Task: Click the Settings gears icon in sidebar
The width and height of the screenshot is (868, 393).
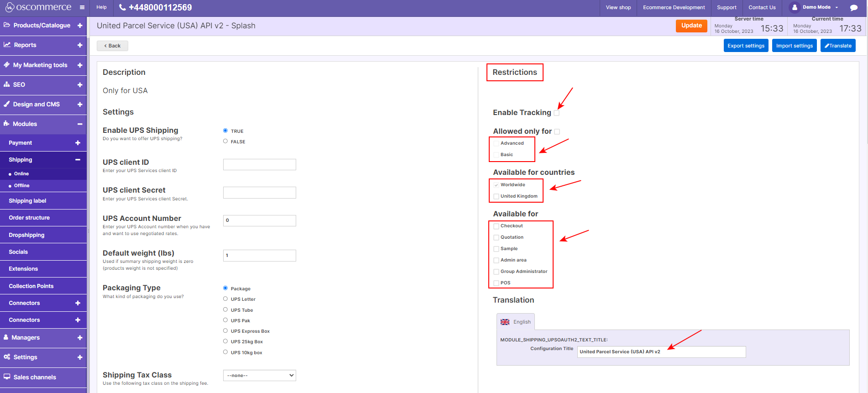Action: [x=7, y=357]
